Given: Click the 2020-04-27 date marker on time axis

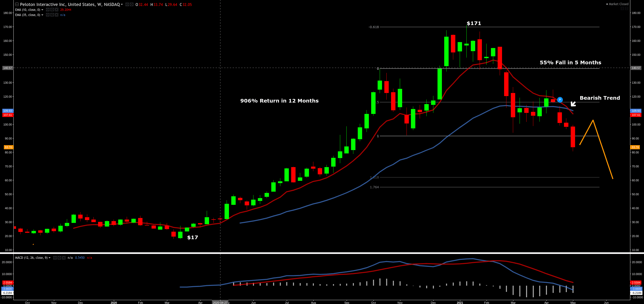Looking at the screenshot, I should point(220,302).
